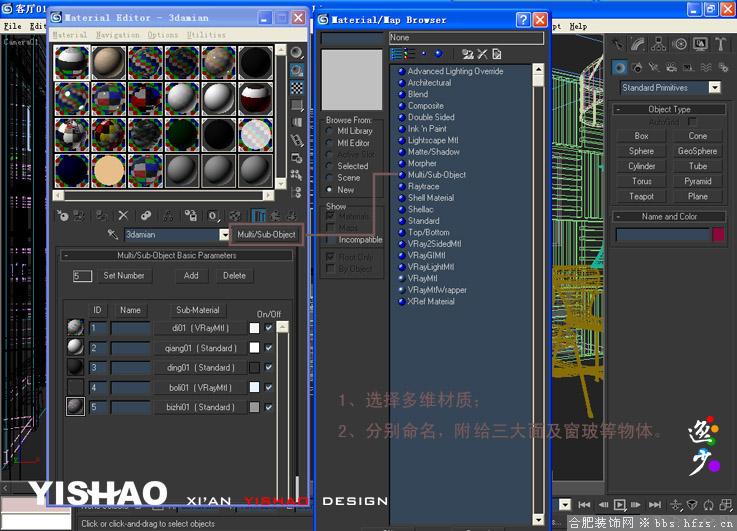Click Assign Material to Selection icon
737x531 pixels.
pos(101,216)
